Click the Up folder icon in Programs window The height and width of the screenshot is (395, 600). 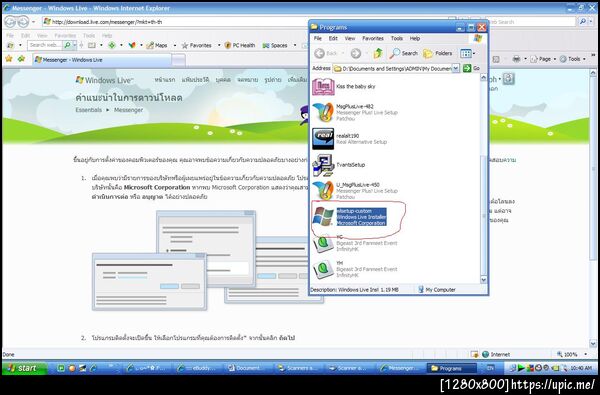[x=378, y=54]
